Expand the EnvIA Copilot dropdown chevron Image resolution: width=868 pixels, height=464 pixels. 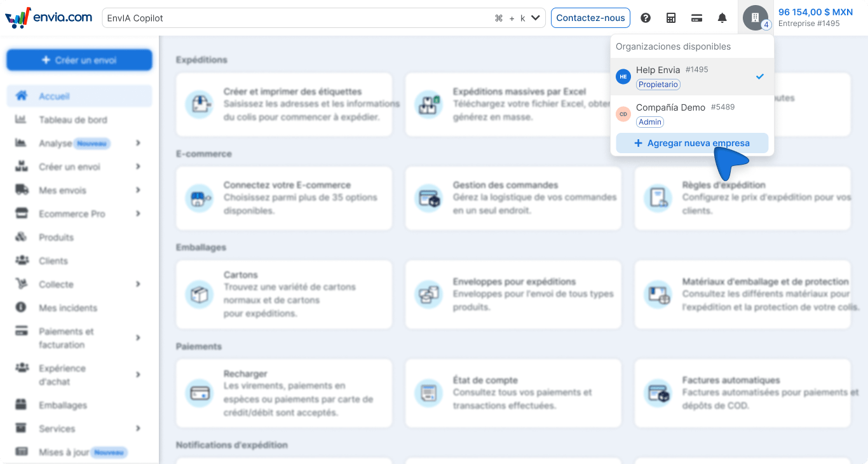(x=535, y=18)
